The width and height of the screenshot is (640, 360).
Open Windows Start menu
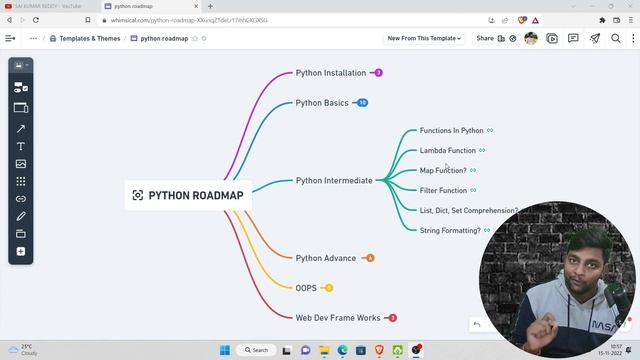[225, 350]
